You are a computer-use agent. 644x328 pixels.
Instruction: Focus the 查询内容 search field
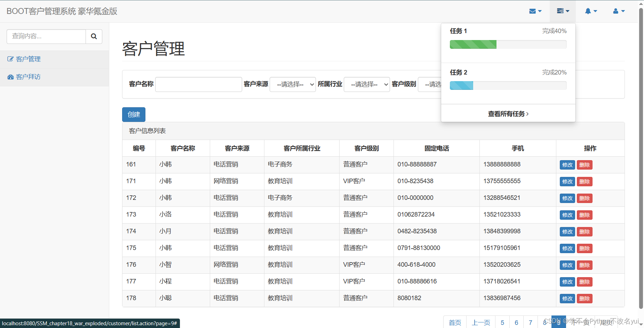(x=46, y=36)
